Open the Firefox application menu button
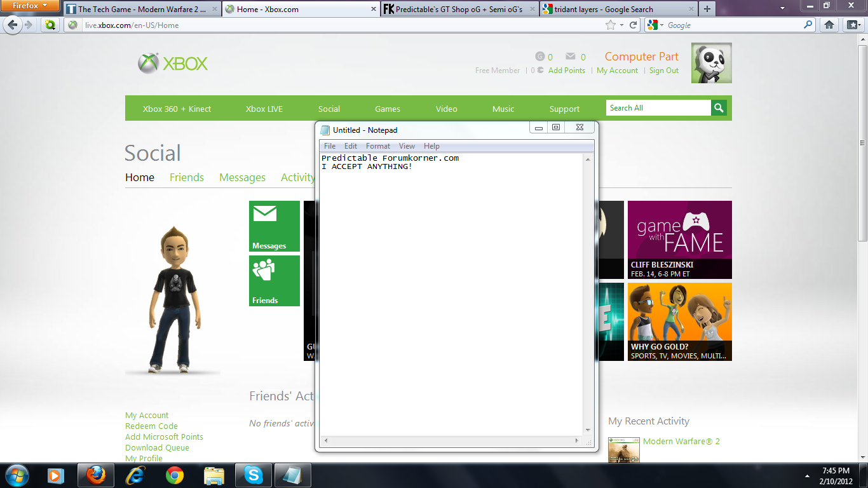 pyautogui.click(x=29, y=6)
